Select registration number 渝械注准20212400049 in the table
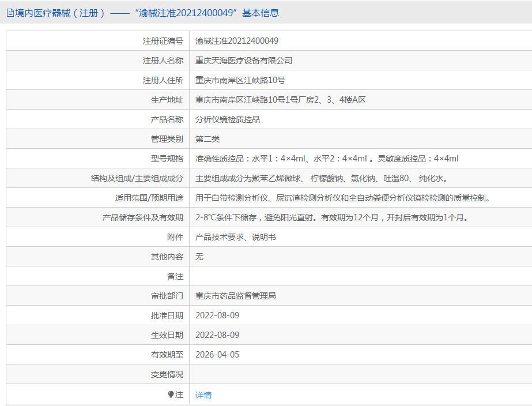This screenshot has height=406, width=532. coord(237,41)
